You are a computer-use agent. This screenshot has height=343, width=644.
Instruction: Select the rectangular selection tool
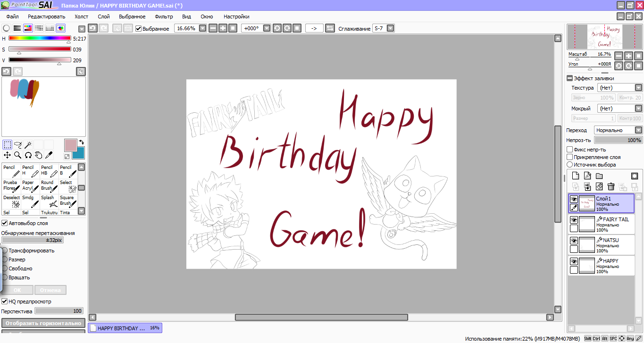(x=8, y=144)
